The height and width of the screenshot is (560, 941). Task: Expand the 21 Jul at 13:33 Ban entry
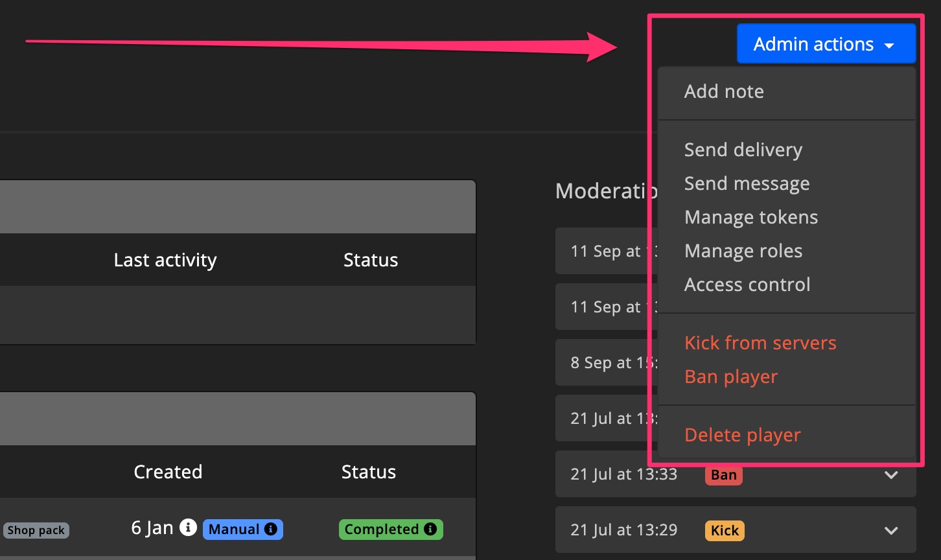coord(892,474)
